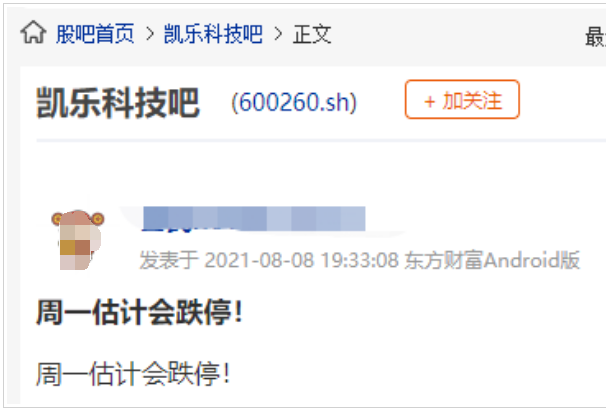Click the 发表于 post timestamp 2021-08-08 19:33:08
The image size is (606, 408).
[301, 260]
